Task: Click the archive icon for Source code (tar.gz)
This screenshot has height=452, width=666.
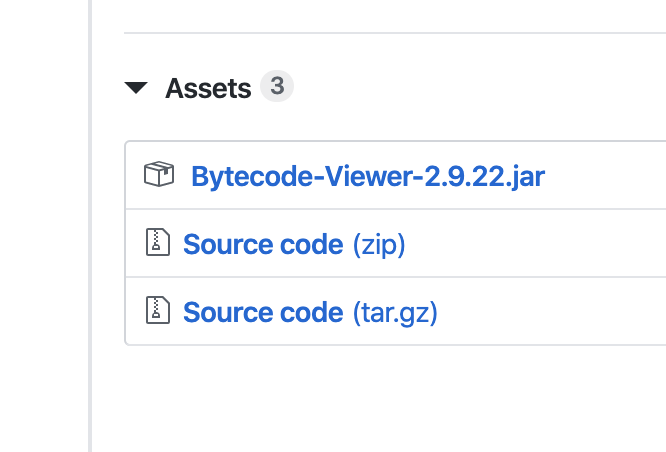Action: tap(158, 310)
